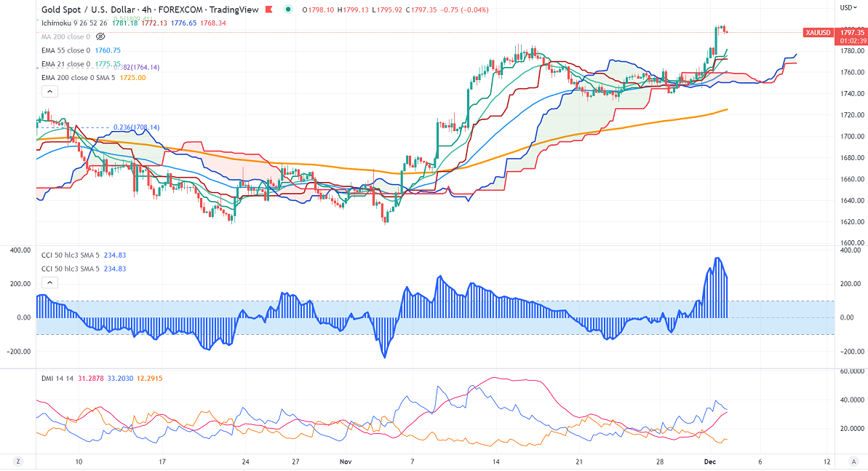Select the EMA 200 close 0 SMA 5 legend

tap(78, 78)
